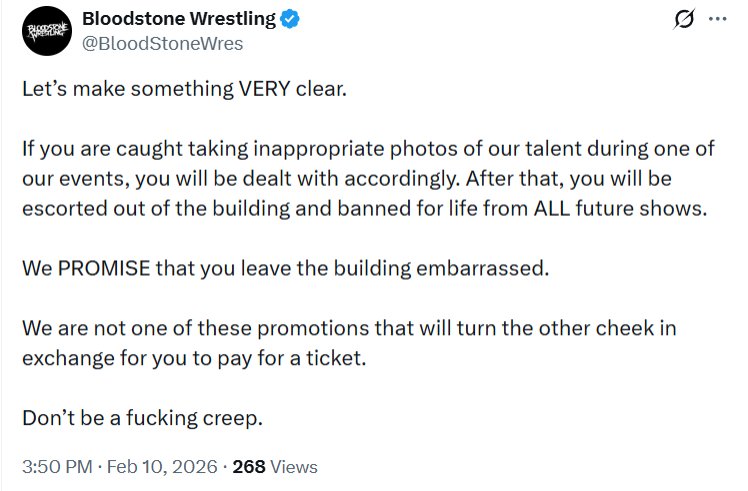
Task: Click the Grok icon on the post
Action: point(685,20)
